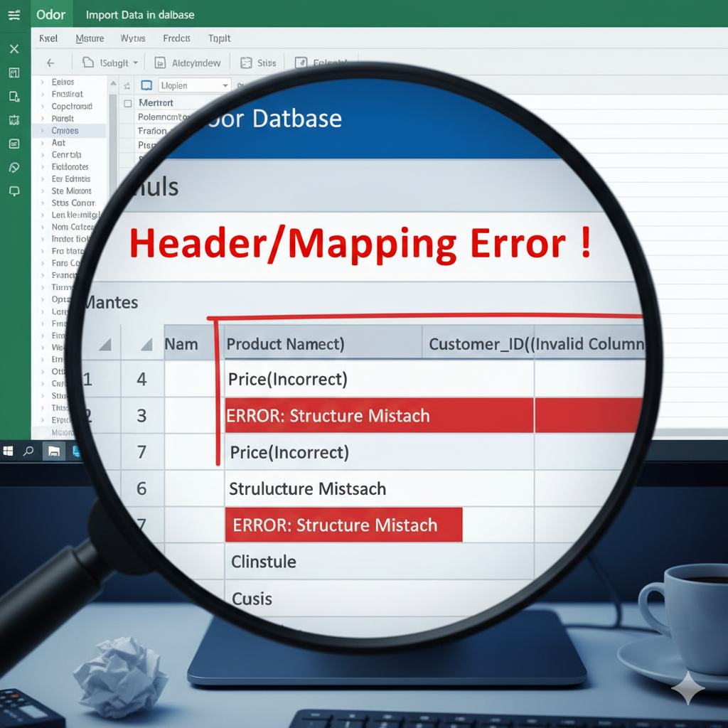Select the Cmroes item in the tree
The height and width of the screenshot is (728, 728).
click(x=65, y=131)
